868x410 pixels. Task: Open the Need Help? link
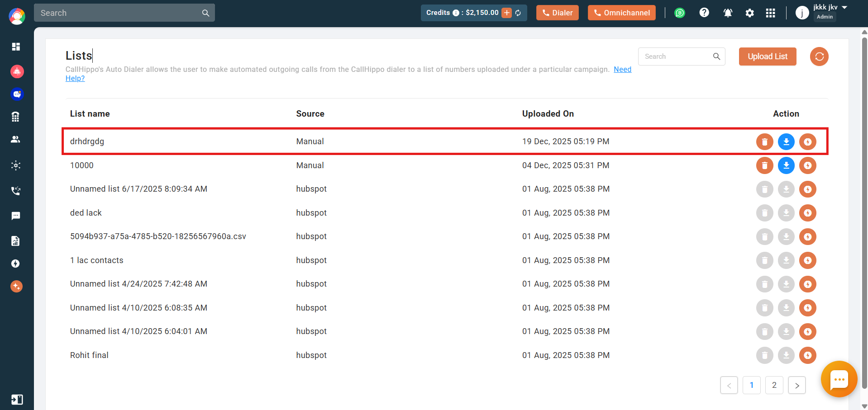point(622,70)
